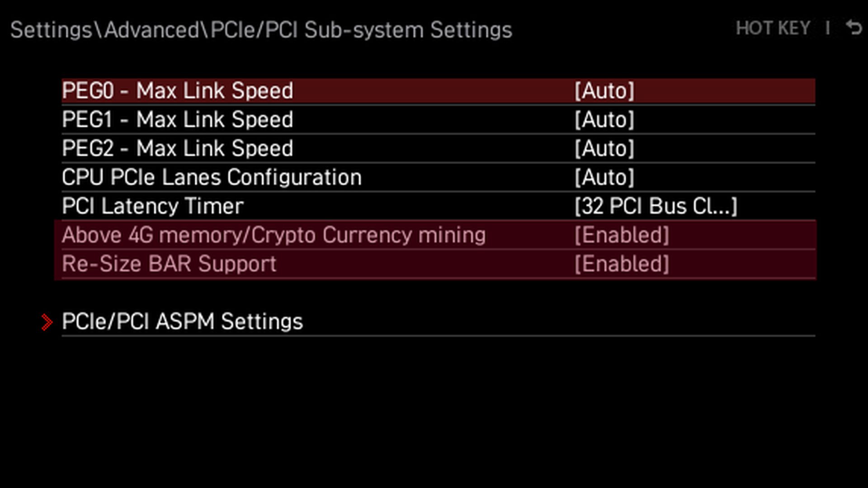Select the PEG0 - Max Link Speed label
The height and width of the screenshot is (488, 868).
point(178,91)
